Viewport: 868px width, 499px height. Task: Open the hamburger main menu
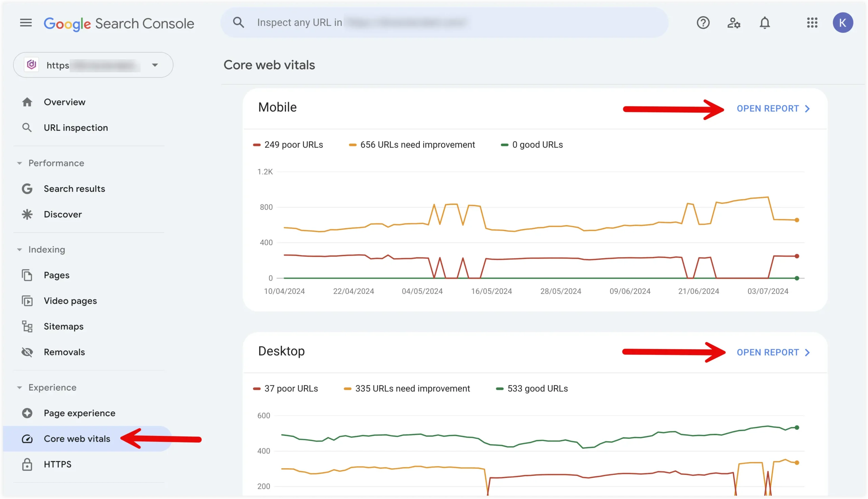pyautogui.click(x=26, y=23)
